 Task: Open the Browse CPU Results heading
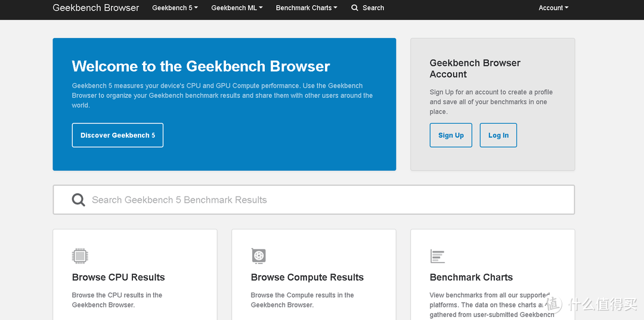pos(118,277)
